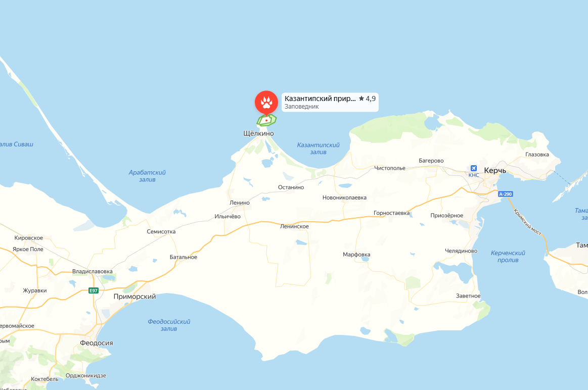Open the Казантипский reserve info label
588x390 pixels.
[x=330, y=102]
